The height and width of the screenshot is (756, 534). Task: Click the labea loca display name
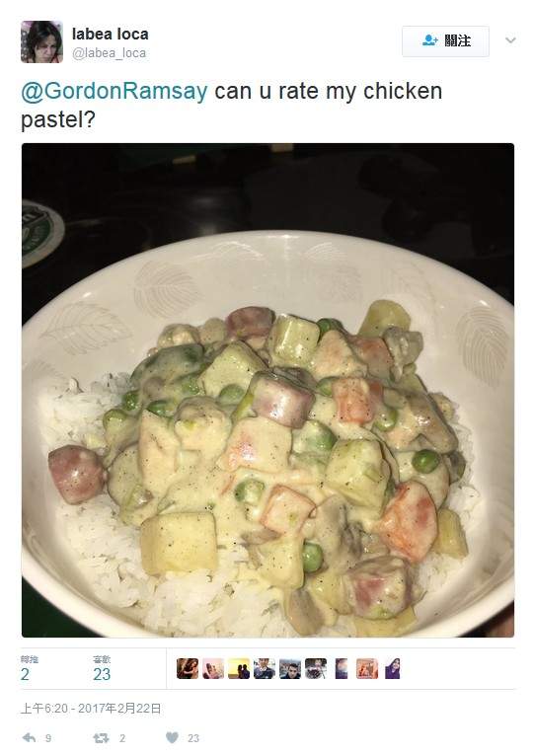click(110, 34)
